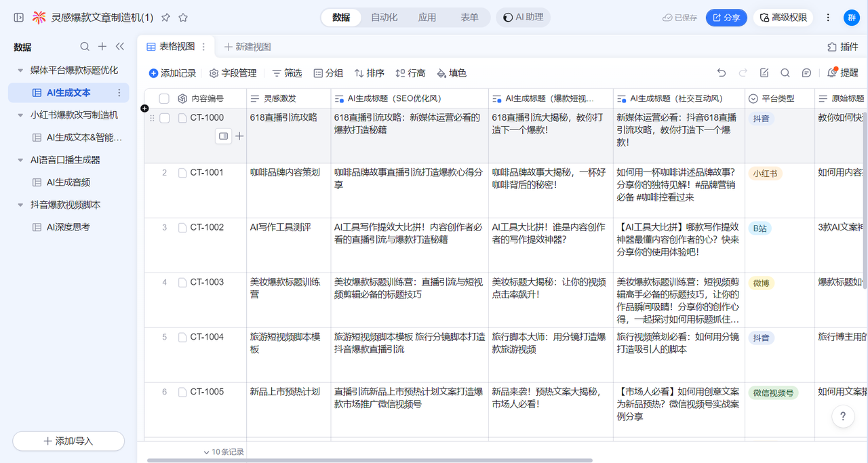This screenshot has width=868, height=463.
Task: Click the undo arrow icon
Action: (722, 73)
